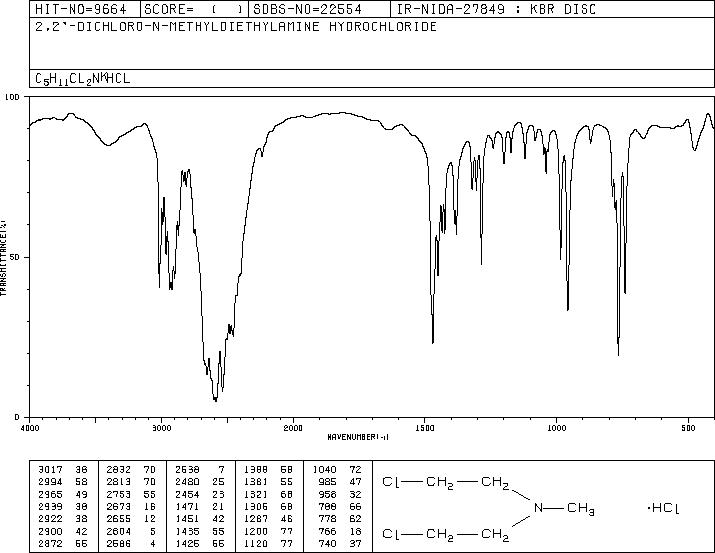715x553 pixels.
Task: Click the N atom in the structure
Action: 539,508
